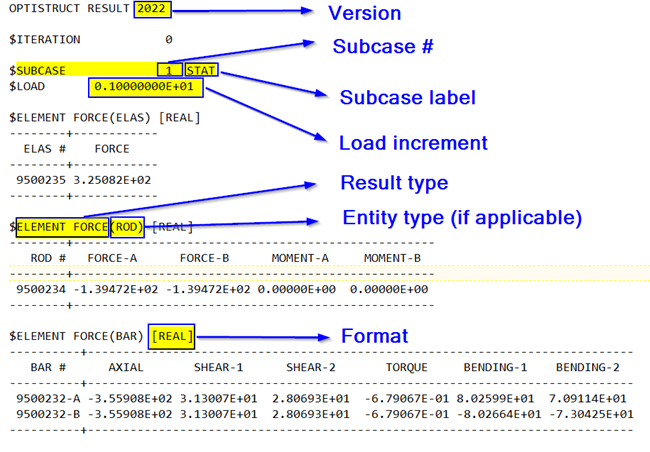Viewport: 650px width, 452px height.
Task: Click the highlighted [REAL] box on BAR line
Action: [x=172, y=337]
